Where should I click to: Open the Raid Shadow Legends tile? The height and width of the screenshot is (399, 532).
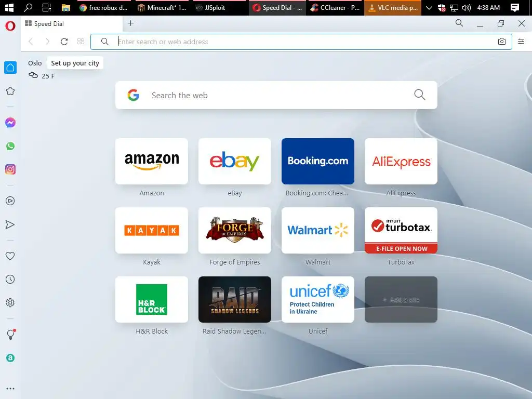[x=235, y=300]
